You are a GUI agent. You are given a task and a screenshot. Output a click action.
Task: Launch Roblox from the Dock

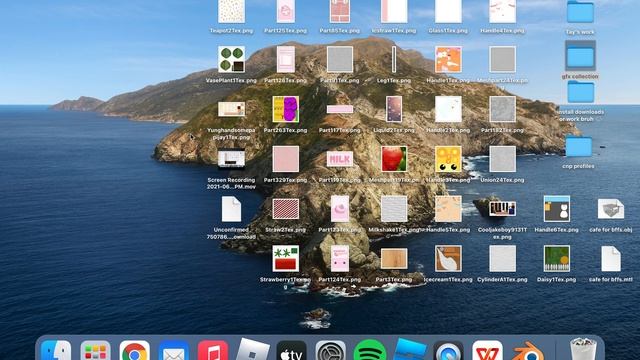(253, 350)
